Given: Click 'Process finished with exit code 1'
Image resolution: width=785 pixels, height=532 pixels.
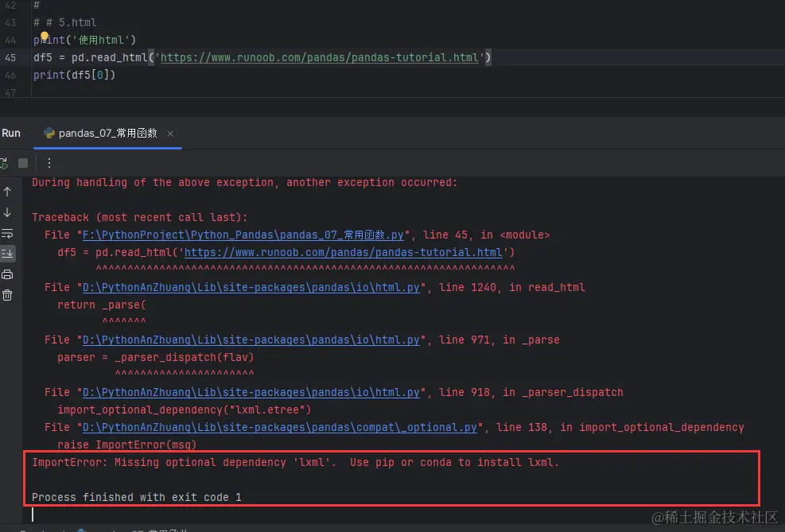Looking at the screenshot, I should click(x=137, y=497).
